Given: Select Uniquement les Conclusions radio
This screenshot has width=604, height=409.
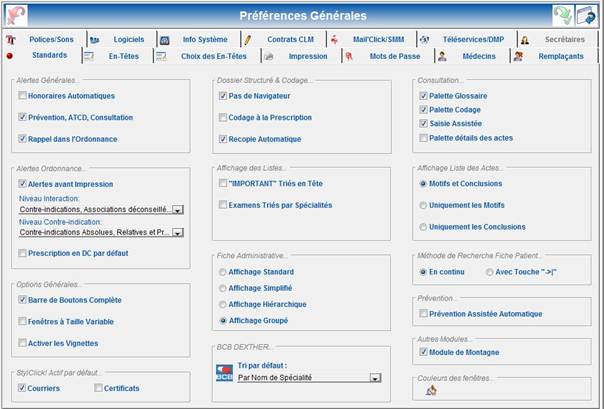Looking at the screenshot, I should [423, 227].
